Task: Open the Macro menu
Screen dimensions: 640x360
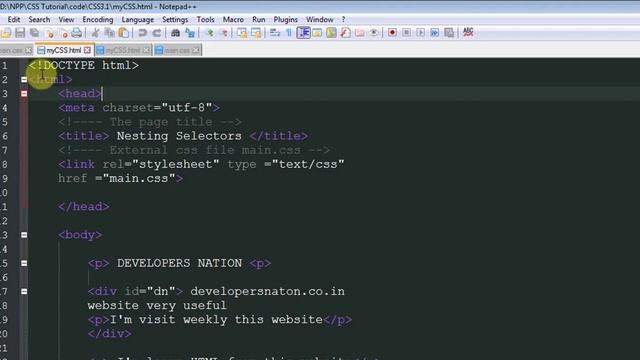Action: click(233, 20)
